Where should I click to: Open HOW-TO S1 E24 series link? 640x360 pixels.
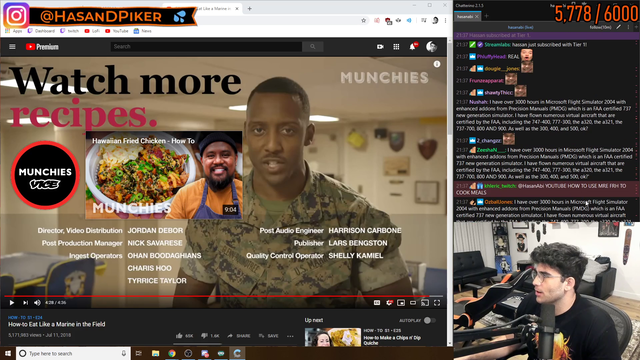pos(25,317)
